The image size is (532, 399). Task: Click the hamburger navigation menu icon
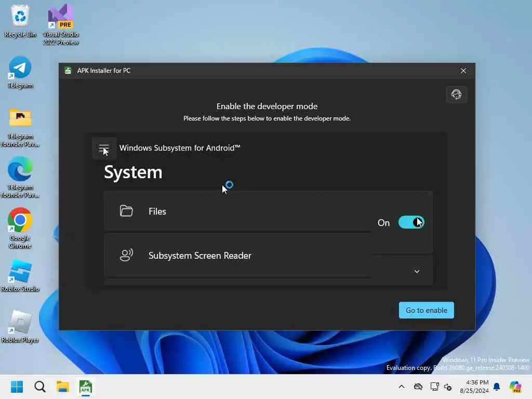pyautogui.click(x=104, y=148)
